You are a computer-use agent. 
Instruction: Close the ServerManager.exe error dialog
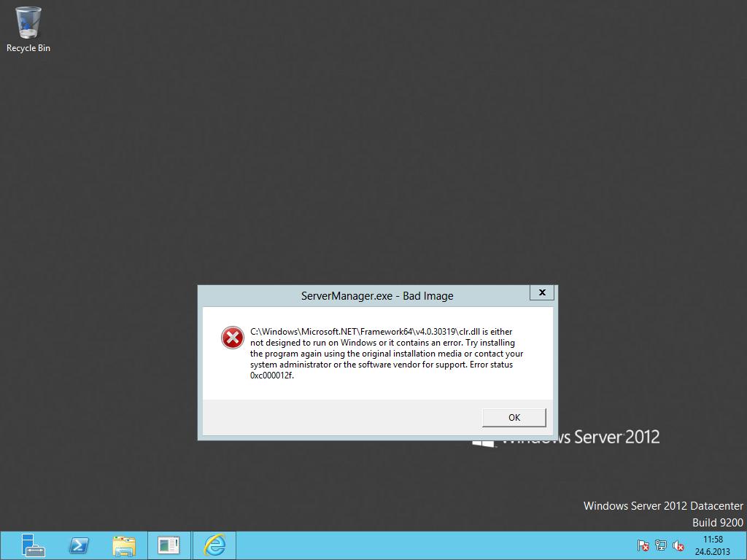pos(542,292)
